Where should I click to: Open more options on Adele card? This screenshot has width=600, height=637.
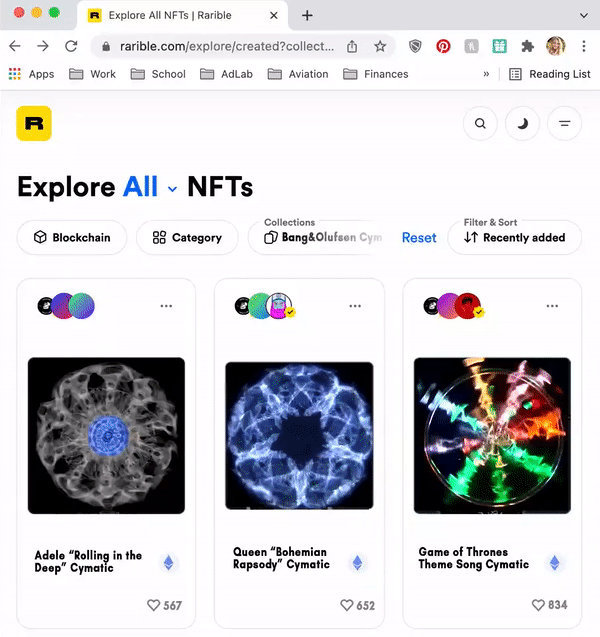(x=166, y=306)
